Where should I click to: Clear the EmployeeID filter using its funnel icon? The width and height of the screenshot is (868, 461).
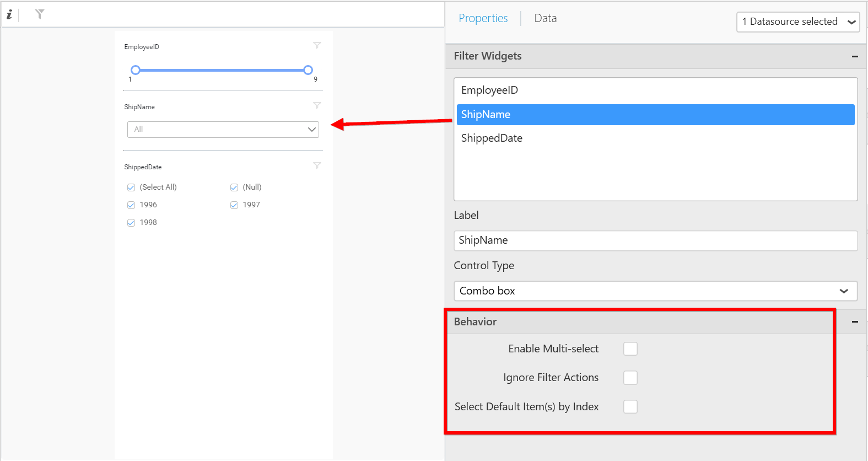(317, 45)
